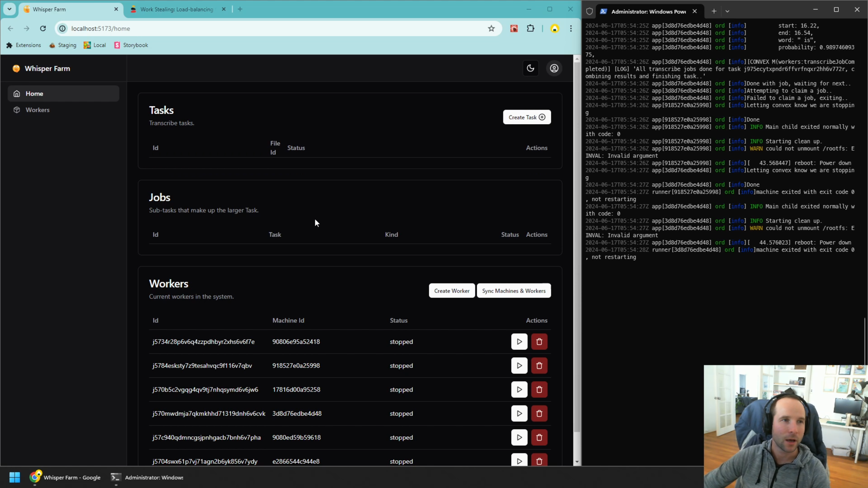Start worker with machine 17816d00a95258
Image resolution: width=868 pixels, height=488 pixels.
(519, 389)
